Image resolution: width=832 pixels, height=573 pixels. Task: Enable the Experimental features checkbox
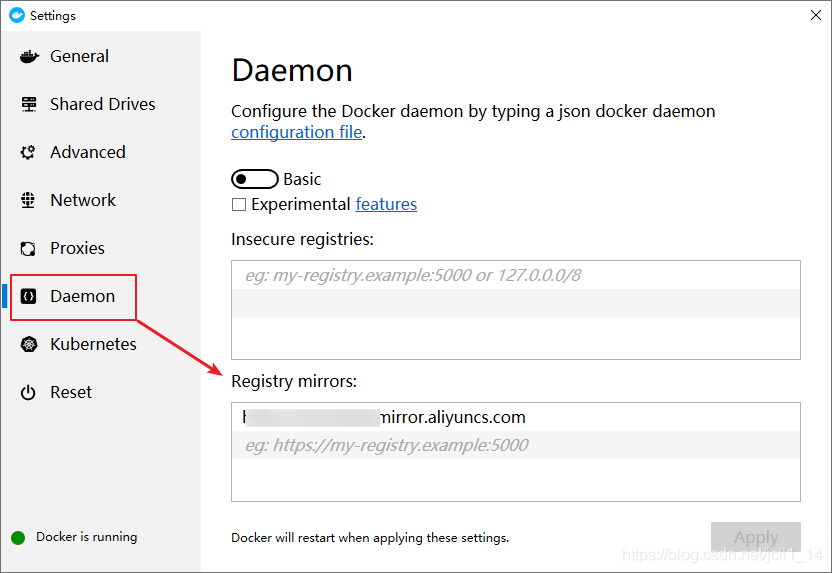239,205
